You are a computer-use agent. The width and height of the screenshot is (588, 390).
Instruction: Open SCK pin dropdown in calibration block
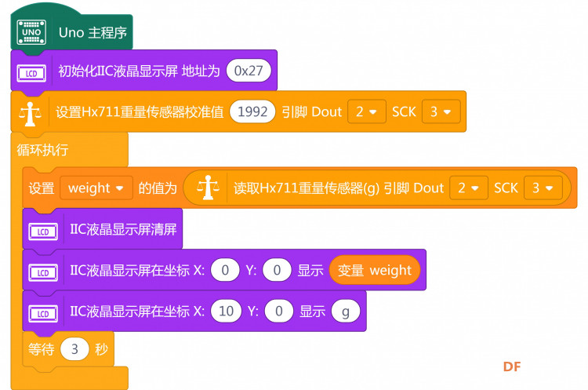point(441,111)
